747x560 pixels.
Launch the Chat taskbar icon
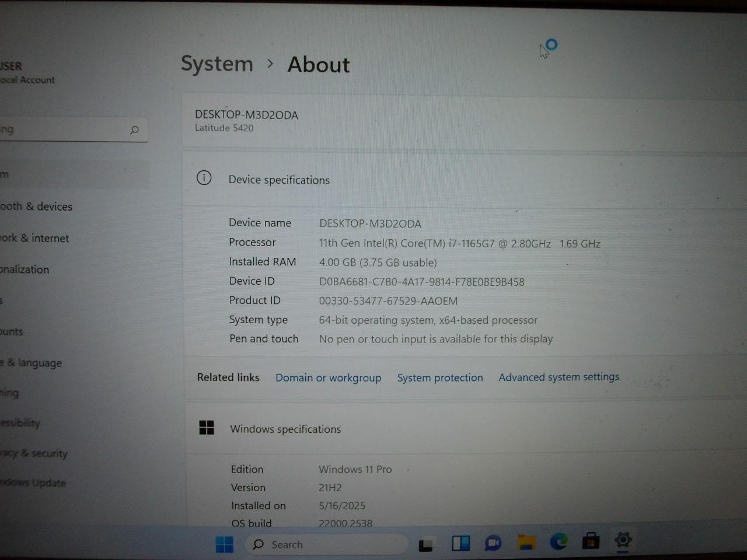pos(493,544)
